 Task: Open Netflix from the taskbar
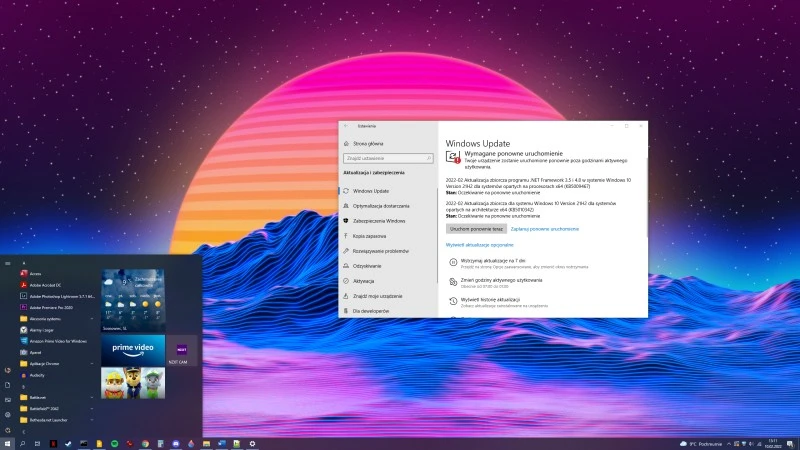(x=53, y=444)
